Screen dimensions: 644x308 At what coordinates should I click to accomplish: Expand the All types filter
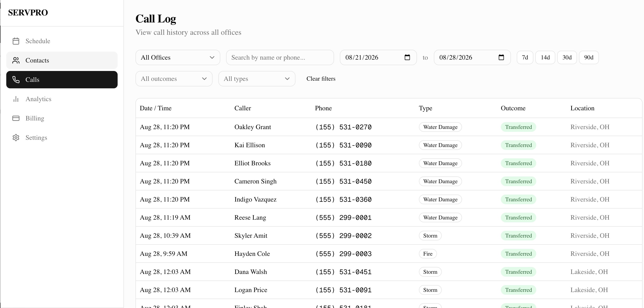(257, 79)
